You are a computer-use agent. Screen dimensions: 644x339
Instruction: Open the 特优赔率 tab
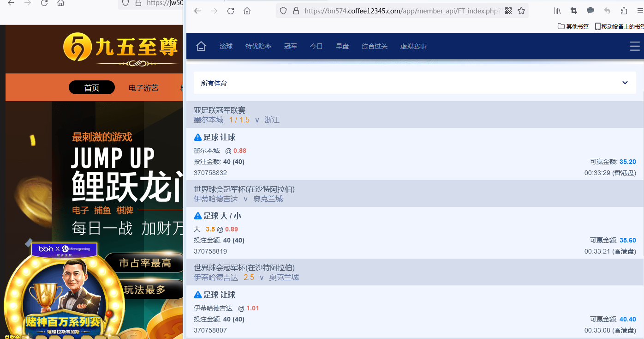click(258, 46)
